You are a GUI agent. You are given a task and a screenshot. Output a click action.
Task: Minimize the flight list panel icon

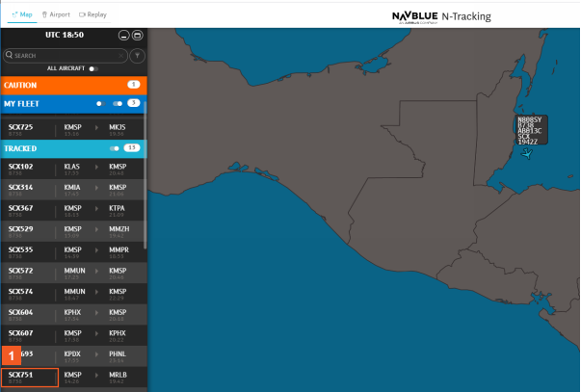click(123, 36)
